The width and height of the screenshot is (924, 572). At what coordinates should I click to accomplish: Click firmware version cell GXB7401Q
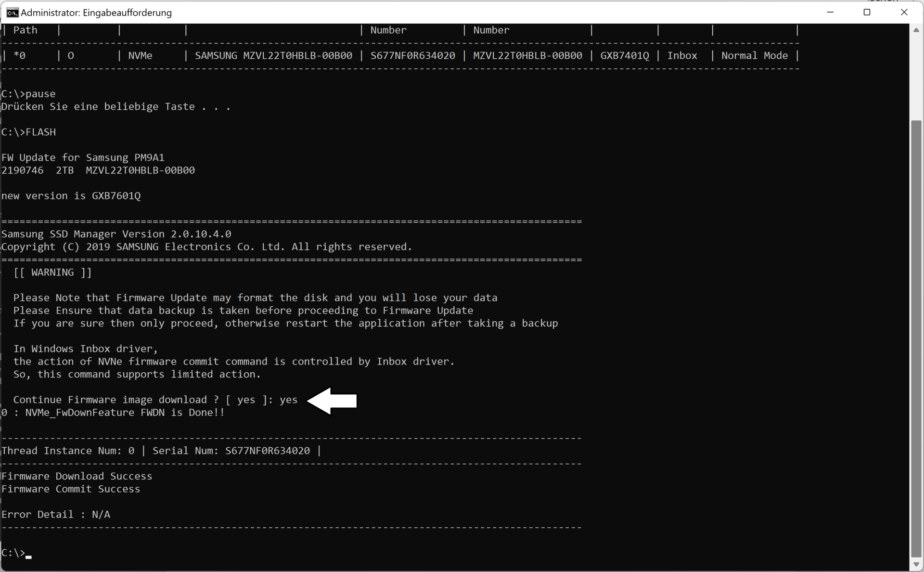(x=624, y=56)
